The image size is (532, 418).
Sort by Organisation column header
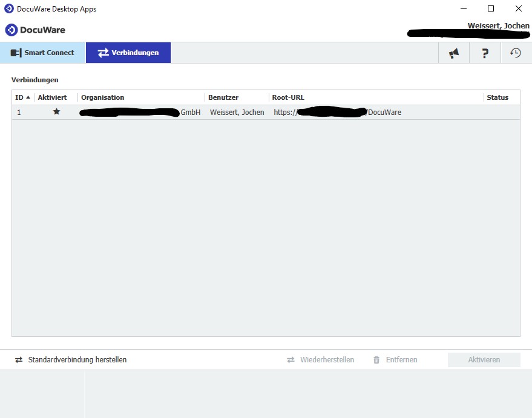[x=103, y=97]
